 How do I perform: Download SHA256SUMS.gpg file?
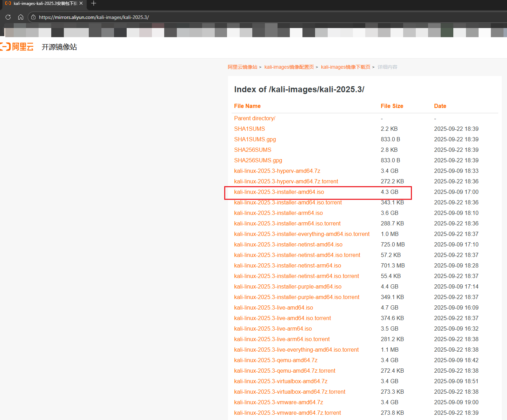coord(258,161)
